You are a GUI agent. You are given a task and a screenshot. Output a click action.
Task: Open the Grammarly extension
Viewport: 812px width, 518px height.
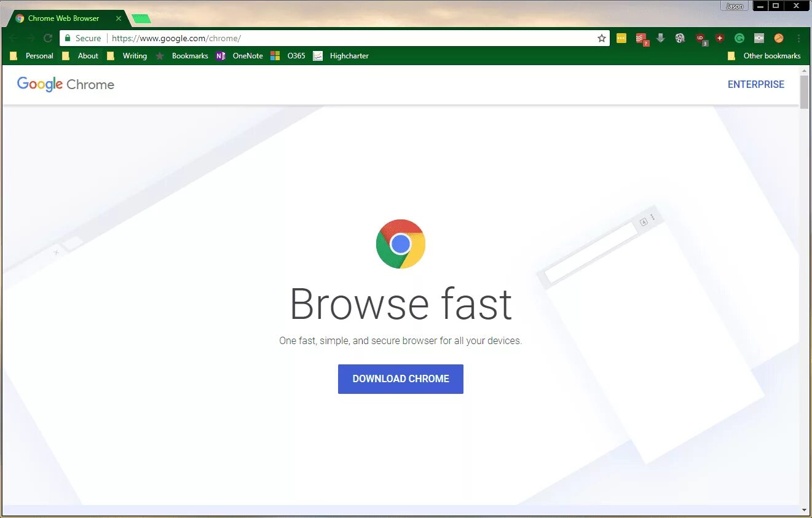point(739,37)
